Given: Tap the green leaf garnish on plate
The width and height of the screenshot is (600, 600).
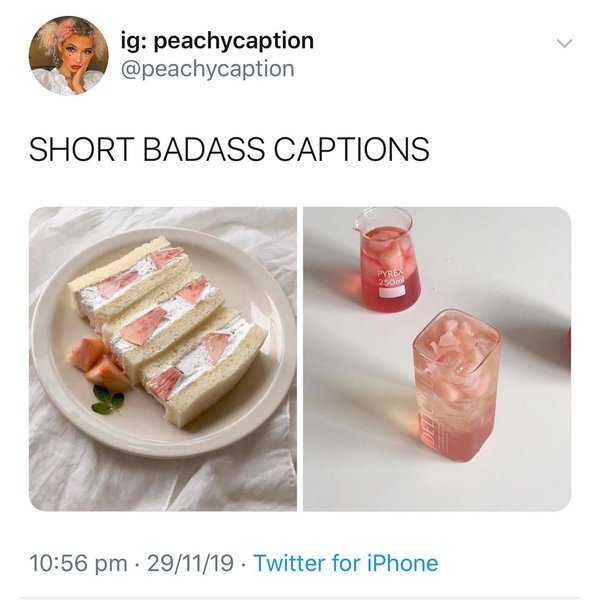Looking at the screenshot, I should point(108,400).
